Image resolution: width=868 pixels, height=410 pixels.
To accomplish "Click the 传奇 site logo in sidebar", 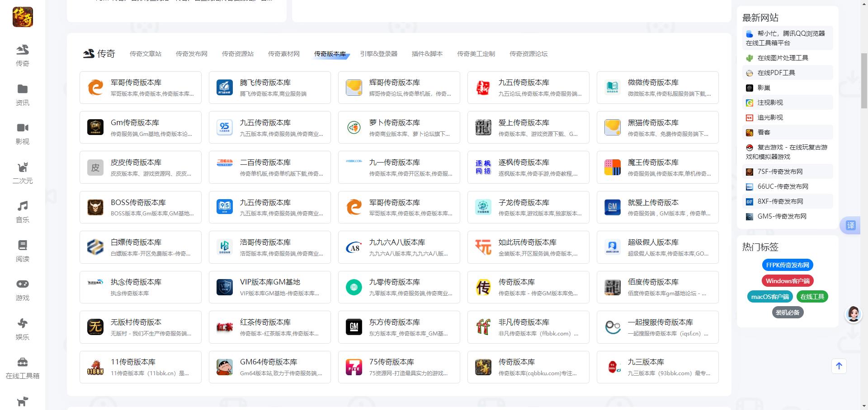I will click(23, 17).
